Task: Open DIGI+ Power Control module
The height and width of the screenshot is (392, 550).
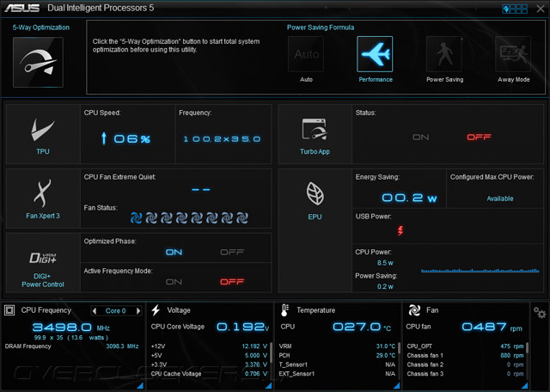Action: click(x=43, y=262)
